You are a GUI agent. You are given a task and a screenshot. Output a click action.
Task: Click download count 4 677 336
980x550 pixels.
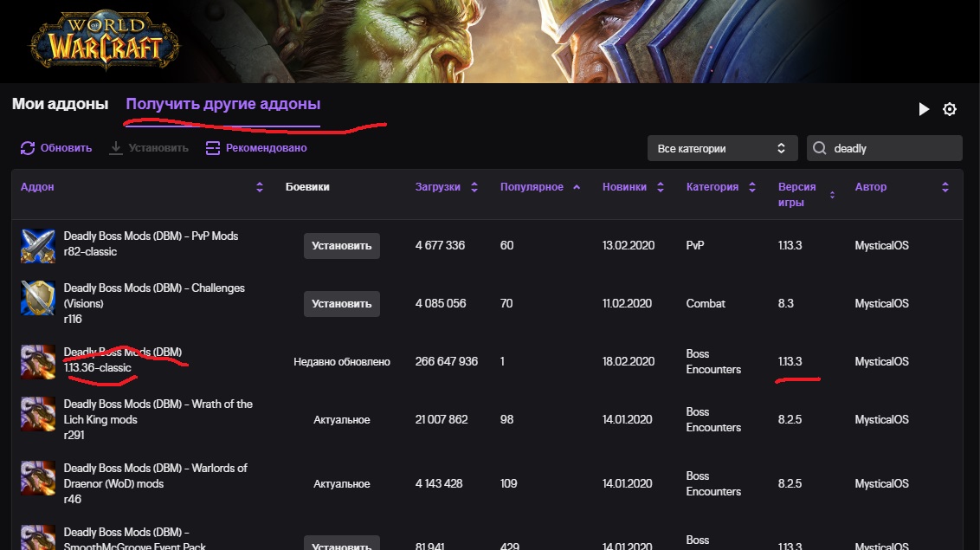click(x=440, y=246)
